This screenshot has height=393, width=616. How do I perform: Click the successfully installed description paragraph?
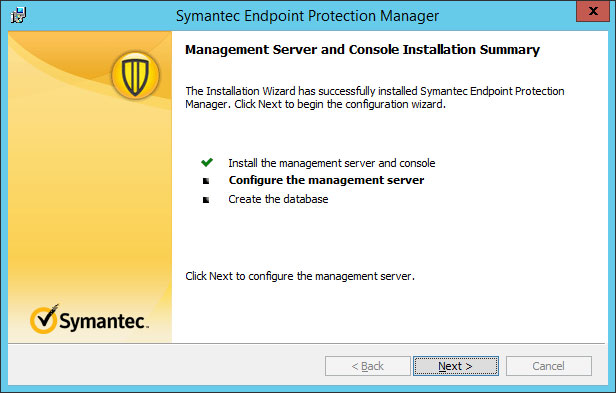(x=375, y=97)
